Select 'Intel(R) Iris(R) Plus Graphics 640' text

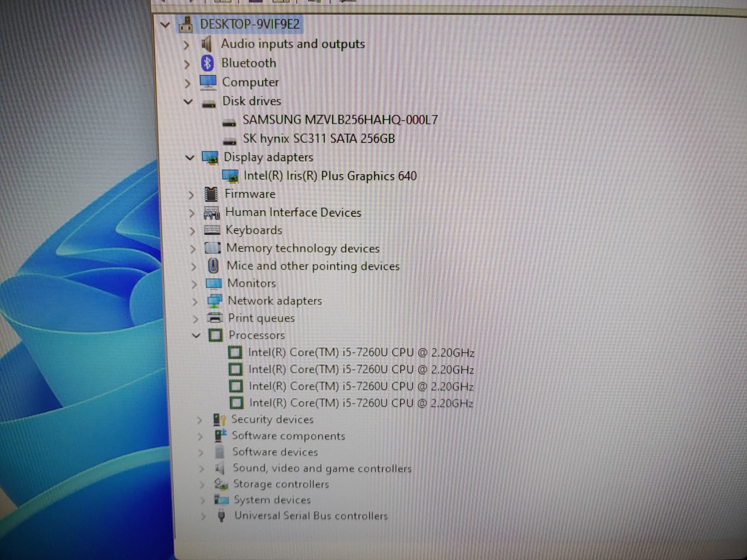[330, 176]
